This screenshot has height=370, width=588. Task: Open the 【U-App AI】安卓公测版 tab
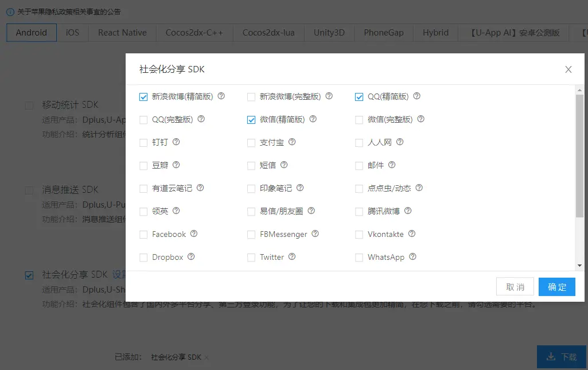[513, 33]
